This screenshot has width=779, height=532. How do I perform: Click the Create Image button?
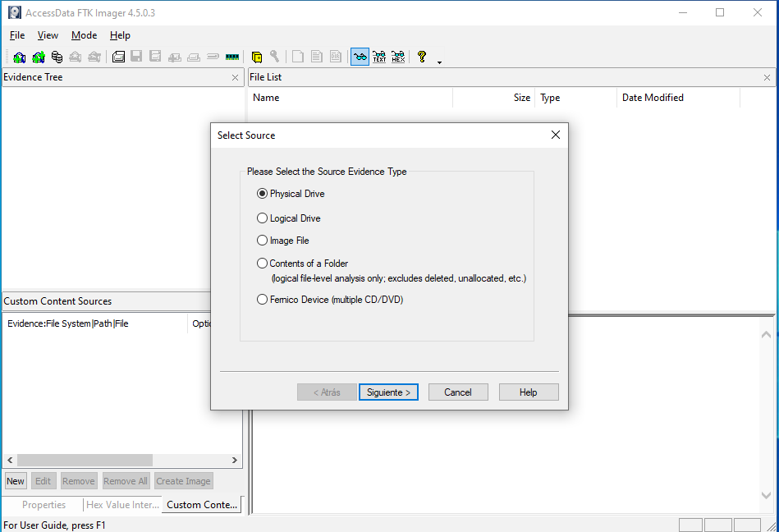(183, 481)
